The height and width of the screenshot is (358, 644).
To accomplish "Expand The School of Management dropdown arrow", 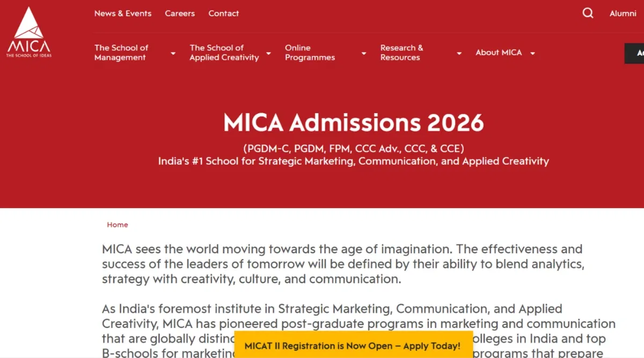I will tap(173, 53).
